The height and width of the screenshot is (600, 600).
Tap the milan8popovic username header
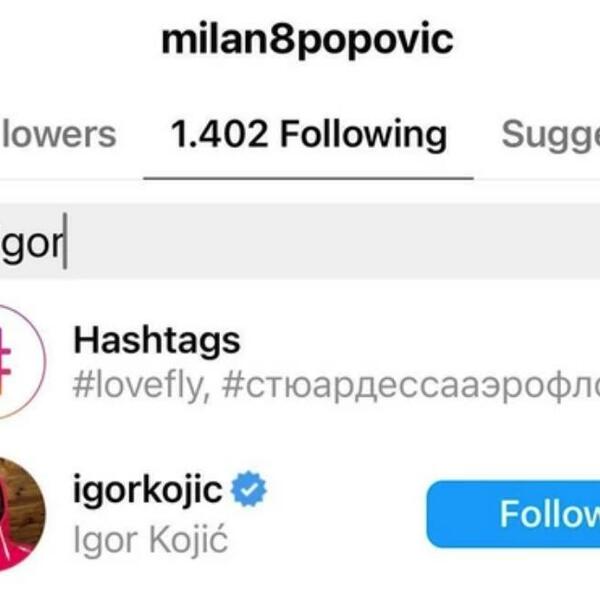[x=308, y=40]
